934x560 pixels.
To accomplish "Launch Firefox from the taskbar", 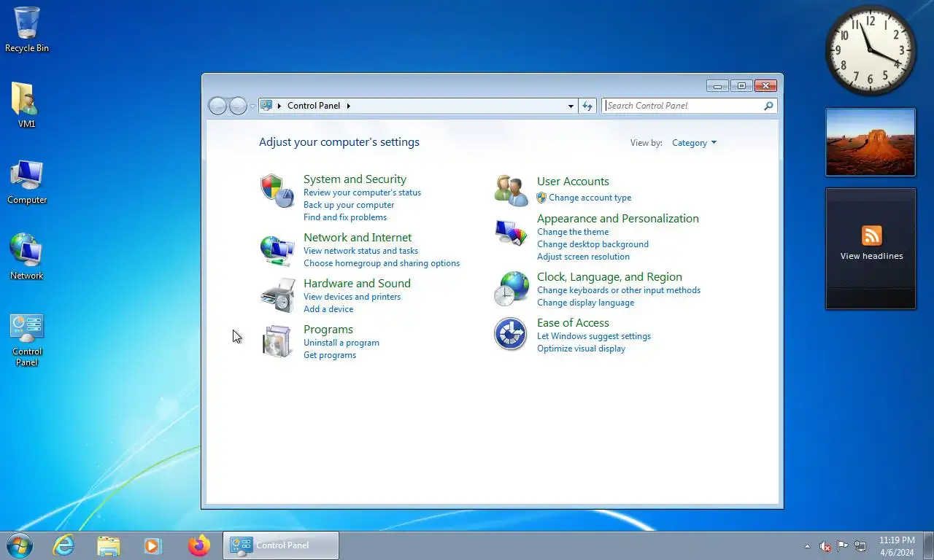I will coord(198,545).
